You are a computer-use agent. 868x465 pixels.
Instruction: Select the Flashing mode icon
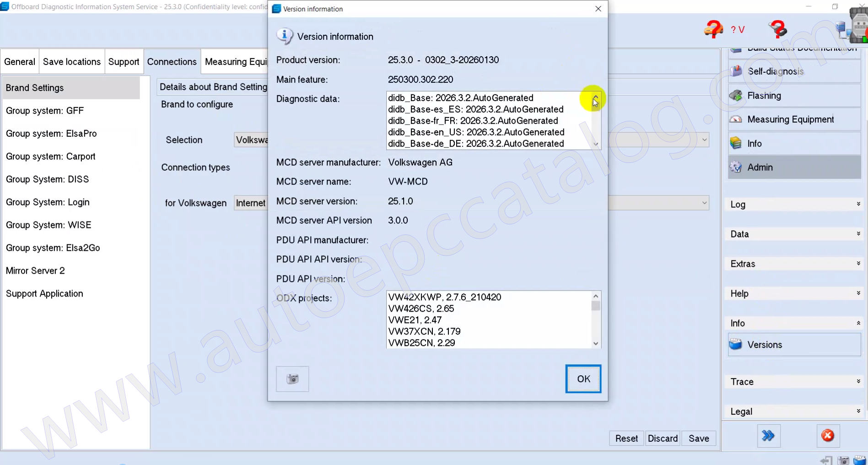(736, 96)
